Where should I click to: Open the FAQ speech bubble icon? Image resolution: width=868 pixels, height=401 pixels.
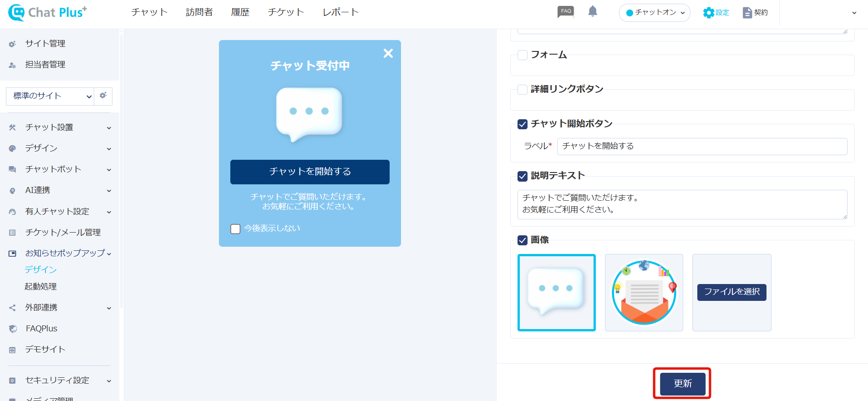coord(566,12)
